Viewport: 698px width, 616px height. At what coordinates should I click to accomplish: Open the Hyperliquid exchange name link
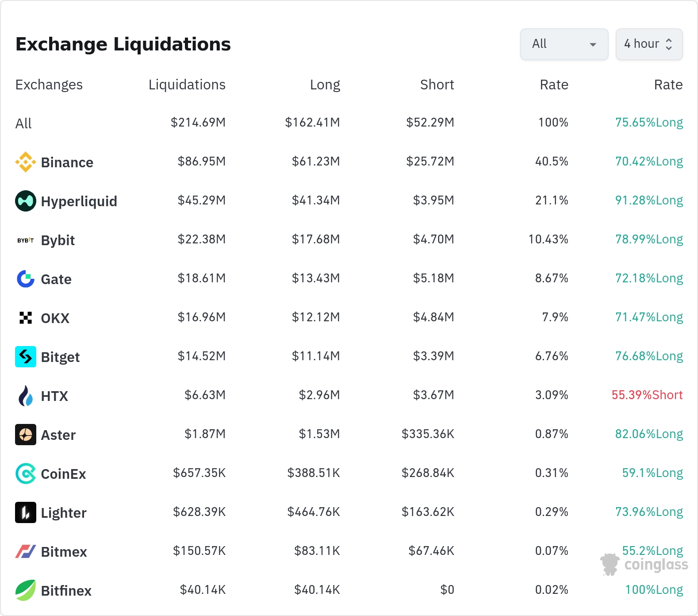pos(79,201)
